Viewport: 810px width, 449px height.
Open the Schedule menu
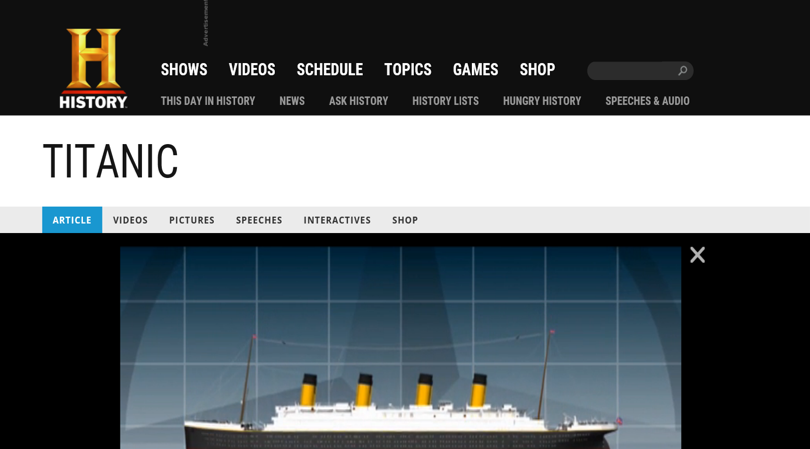click(x=330, y=70)
